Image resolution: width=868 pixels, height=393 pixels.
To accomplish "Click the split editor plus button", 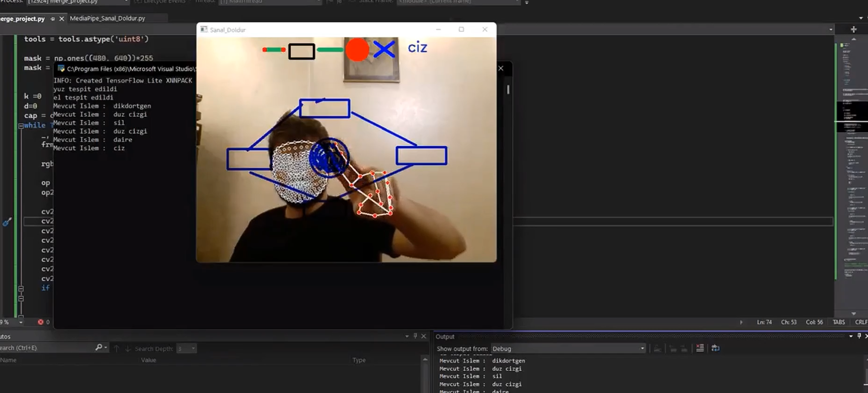I will pyautogui.click(x=854, y=29).
